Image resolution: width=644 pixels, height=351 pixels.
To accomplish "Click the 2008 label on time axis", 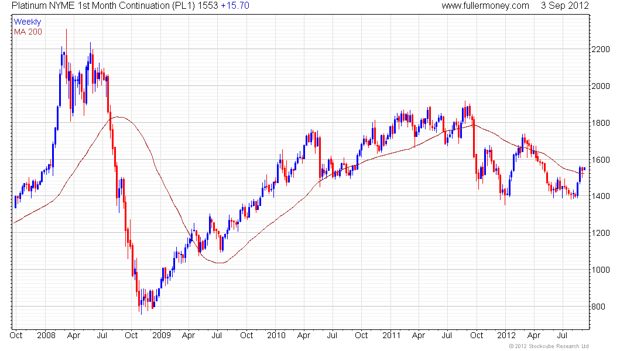I will pyautogui.click(x=46, y=336).
